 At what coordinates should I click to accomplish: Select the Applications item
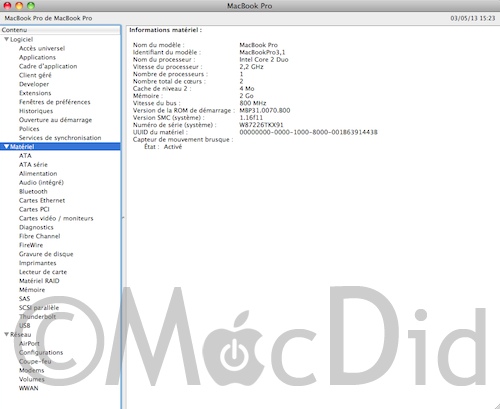(37, 57)
